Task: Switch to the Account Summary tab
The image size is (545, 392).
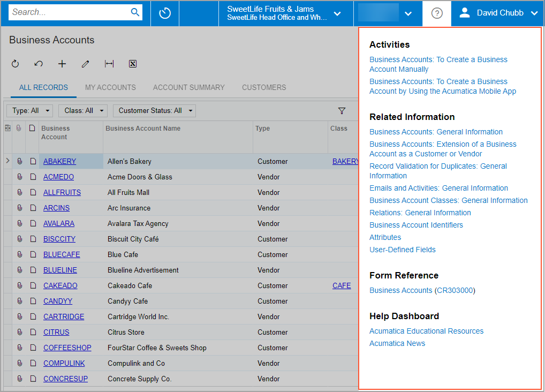Action: (x=189, y=87)
